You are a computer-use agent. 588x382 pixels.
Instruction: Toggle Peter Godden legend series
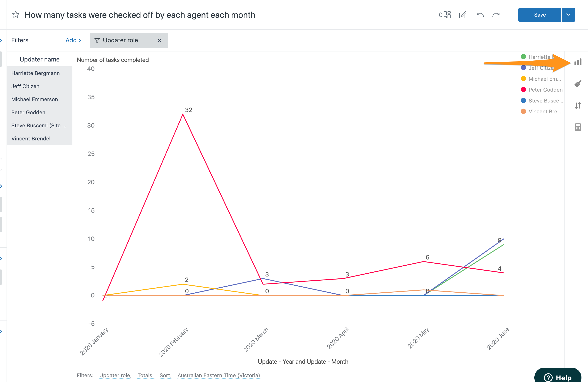point(542,90)
